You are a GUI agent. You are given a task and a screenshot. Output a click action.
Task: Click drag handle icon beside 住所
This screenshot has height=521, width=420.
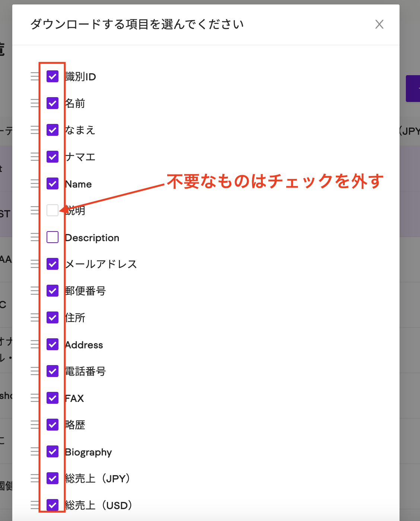[x=35, y=317]
